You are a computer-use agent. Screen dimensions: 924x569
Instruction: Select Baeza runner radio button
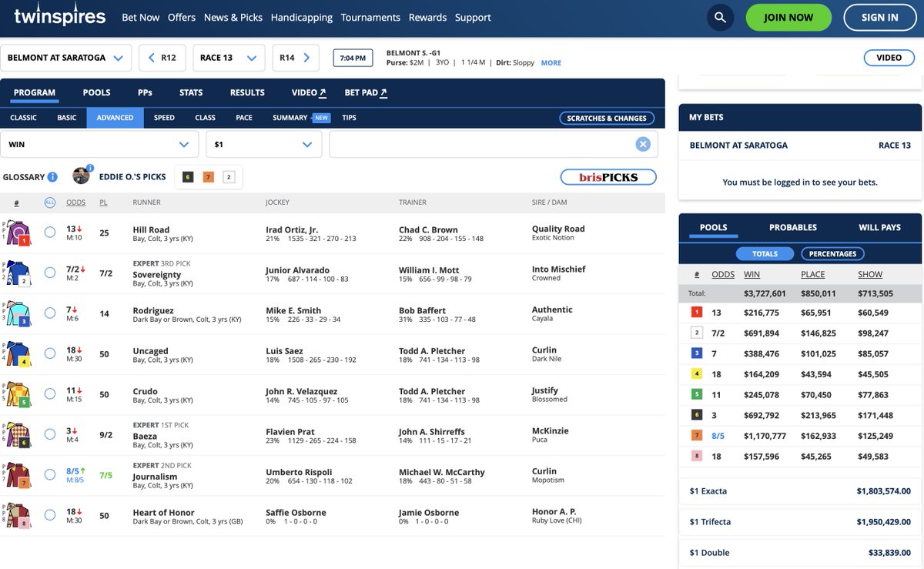(50, 434)
